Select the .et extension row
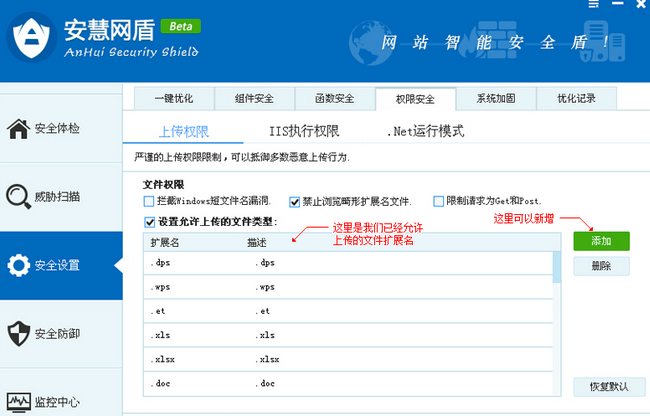The height and width of the screenshot is (416, 650). (348, 311)
